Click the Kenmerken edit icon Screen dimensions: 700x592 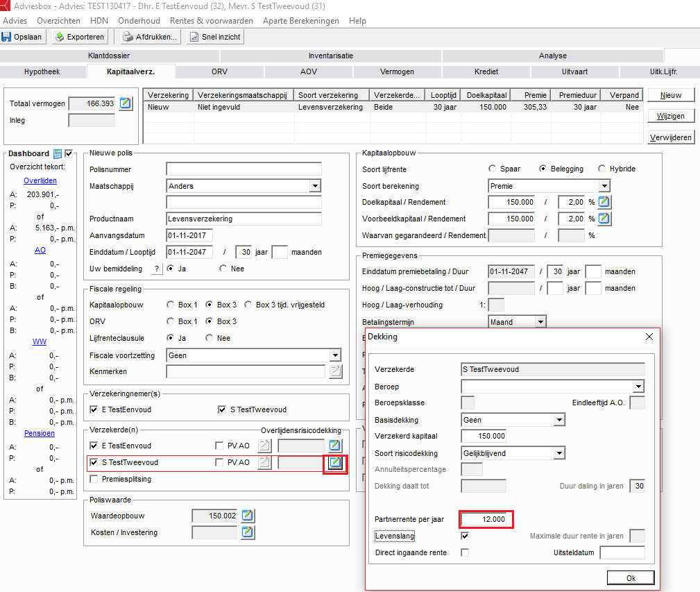336,371
